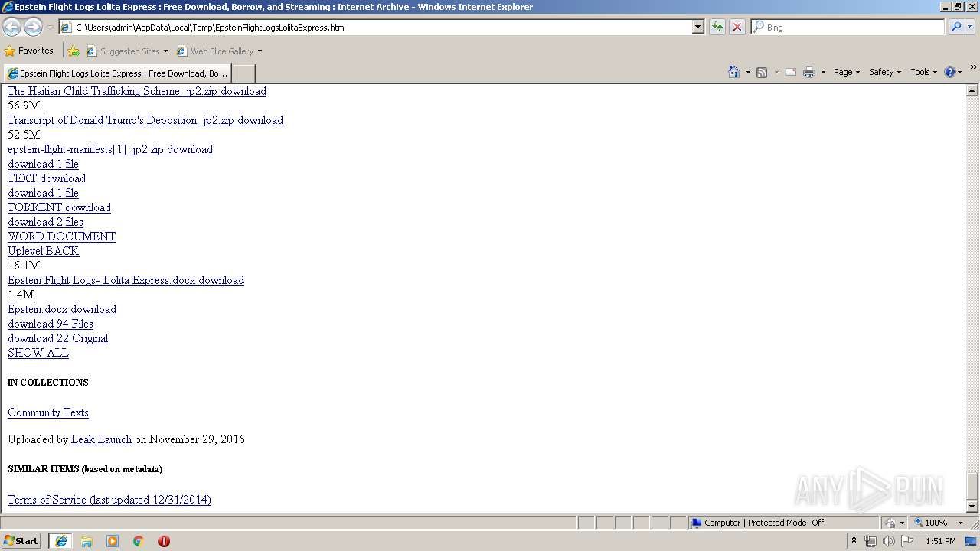Open Windows Media Player taskbar icon
This screenshot has height=551, width=980.
point(113,541)
